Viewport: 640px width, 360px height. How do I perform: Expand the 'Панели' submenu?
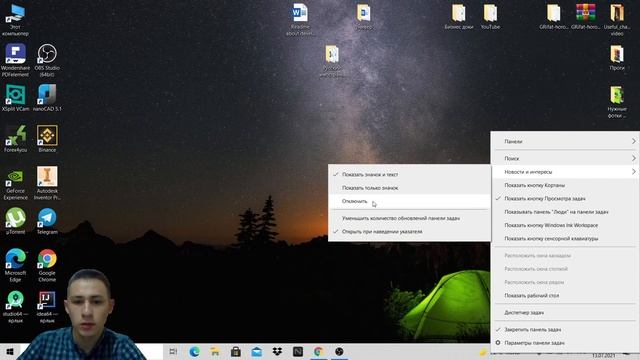click(565, 141)
